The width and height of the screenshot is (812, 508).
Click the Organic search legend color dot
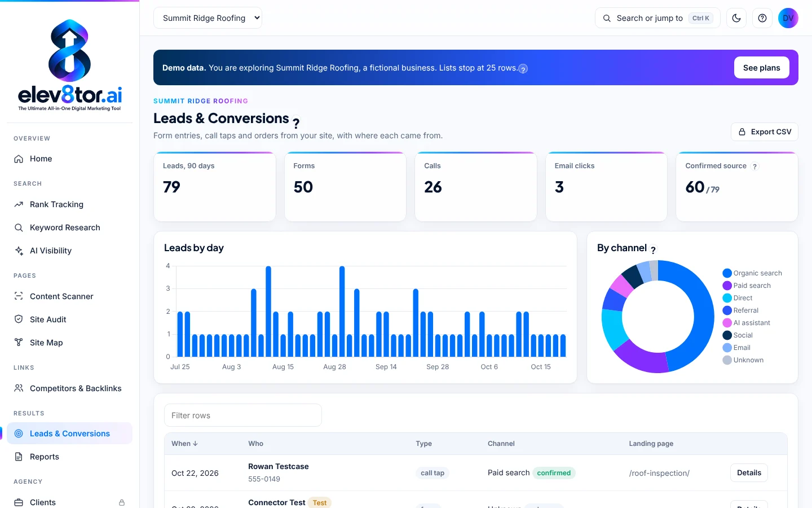coord(727,273)
